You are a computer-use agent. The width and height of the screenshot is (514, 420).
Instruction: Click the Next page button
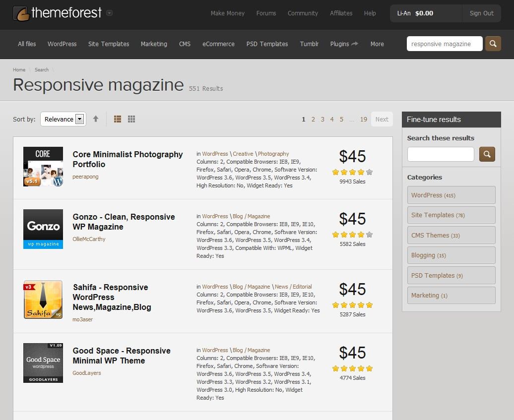tap(382, 119)
